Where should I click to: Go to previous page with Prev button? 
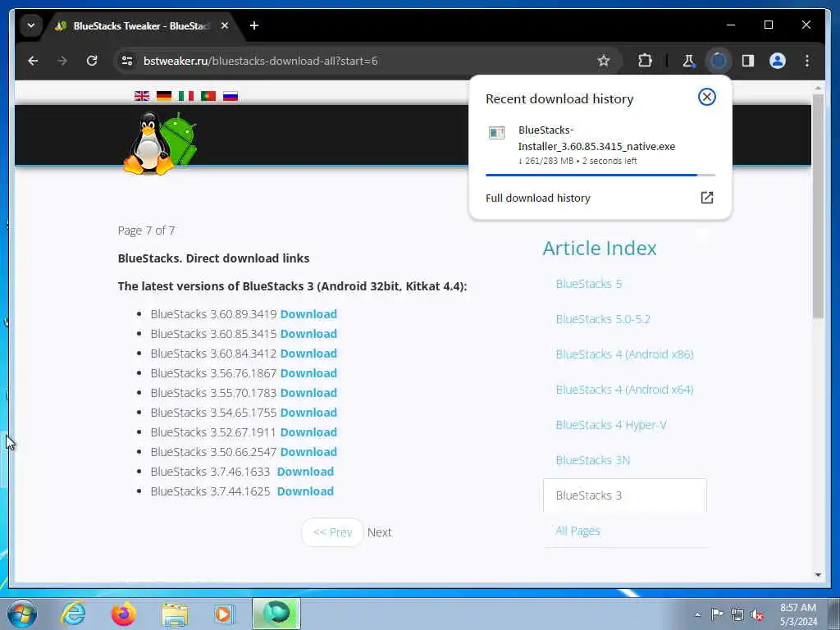coord(332,532)
